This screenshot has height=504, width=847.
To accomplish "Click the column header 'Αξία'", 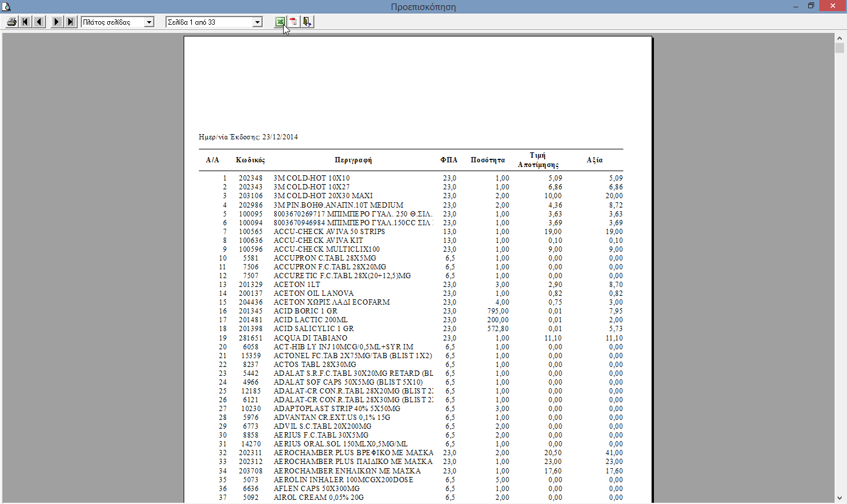I will point(594,160).
